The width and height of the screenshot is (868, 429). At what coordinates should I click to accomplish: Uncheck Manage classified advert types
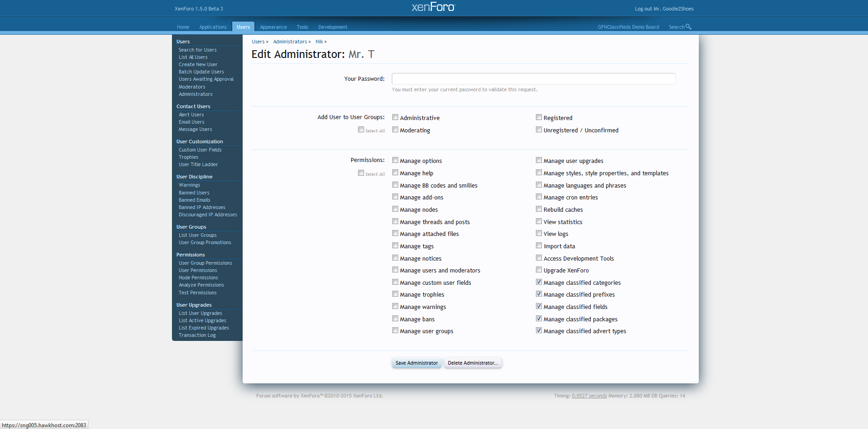coord(539,330)
